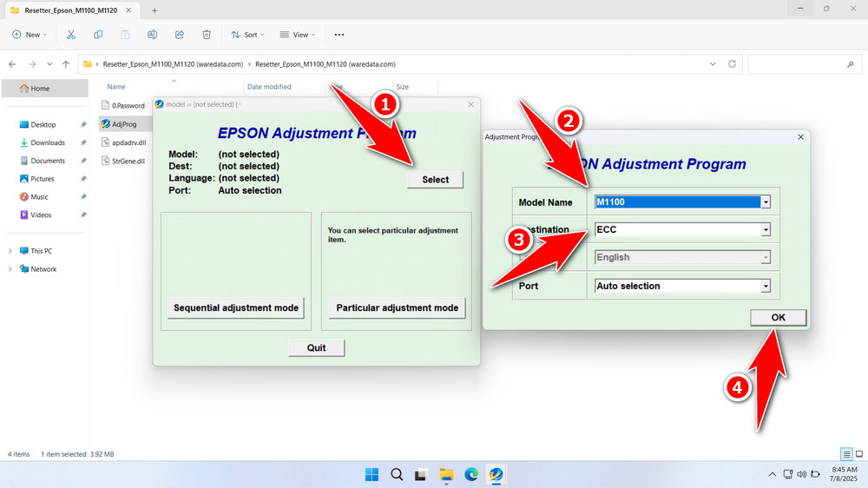This screenshot has height=488, width=868.
Task: Click the Paste clipboard icon in toolbar
Action: pos(125,35)
